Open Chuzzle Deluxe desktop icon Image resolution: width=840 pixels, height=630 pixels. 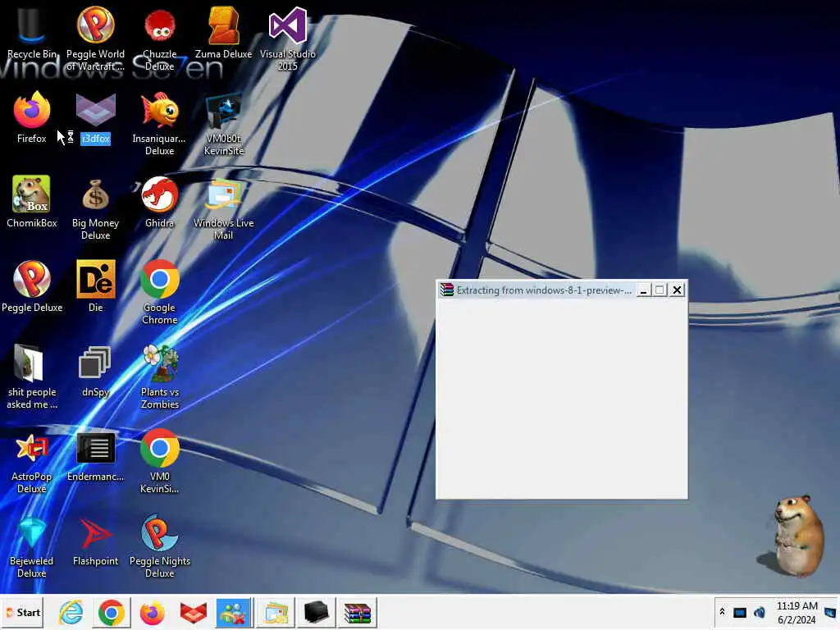point(160,39)
